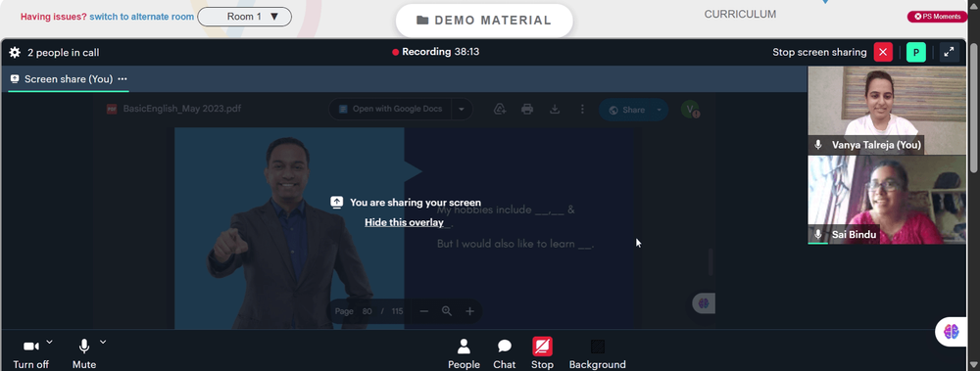Click the download icon in PDF viewer
The image size is (980, 371).
[x=555, y=110]
